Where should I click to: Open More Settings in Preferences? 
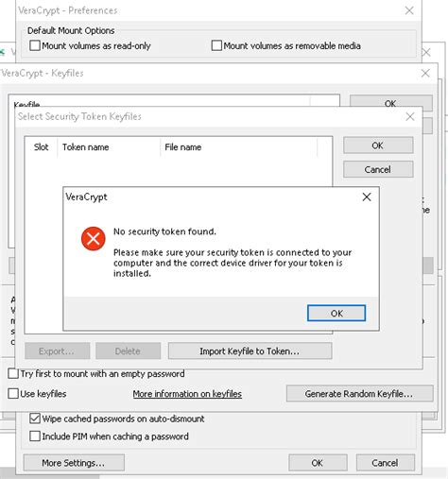(74, 463)
